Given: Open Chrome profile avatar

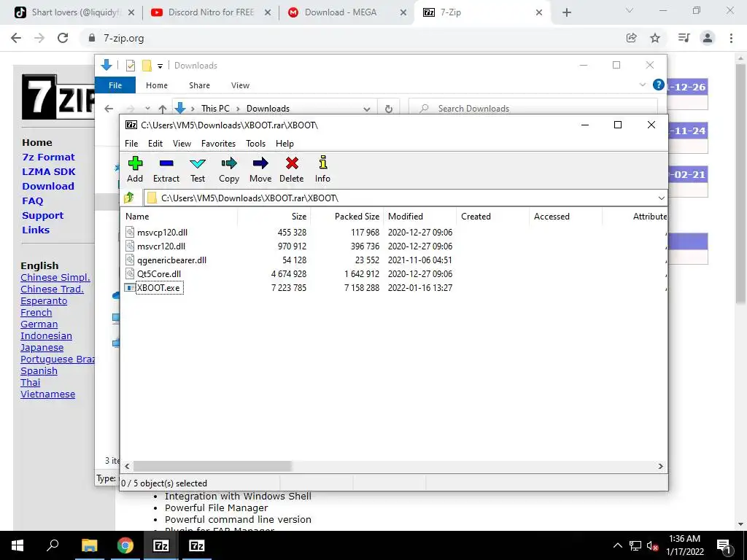Looking at the screenshot, I should 708,38.
